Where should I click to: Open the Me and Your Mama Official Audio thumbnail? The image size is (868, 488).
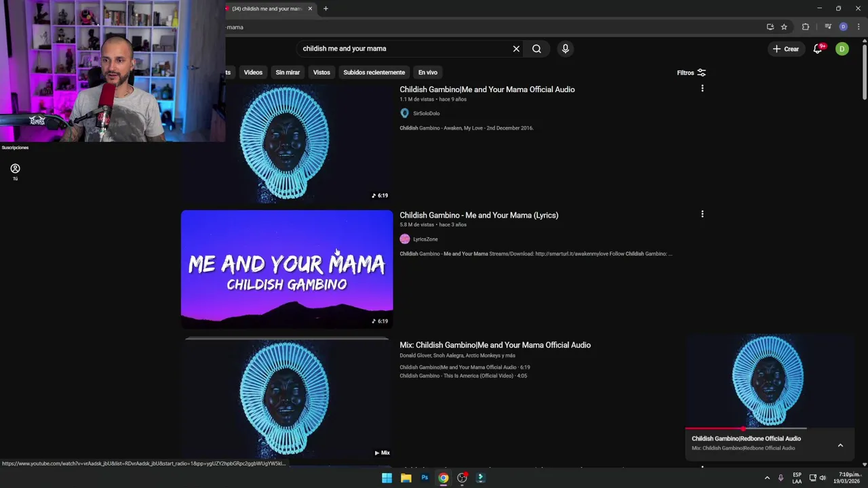pos(287,144)
